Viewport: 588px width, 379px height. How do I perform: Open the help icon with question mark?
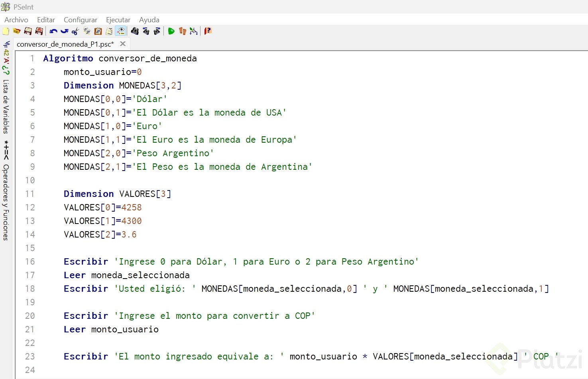(x=208, y=31)
